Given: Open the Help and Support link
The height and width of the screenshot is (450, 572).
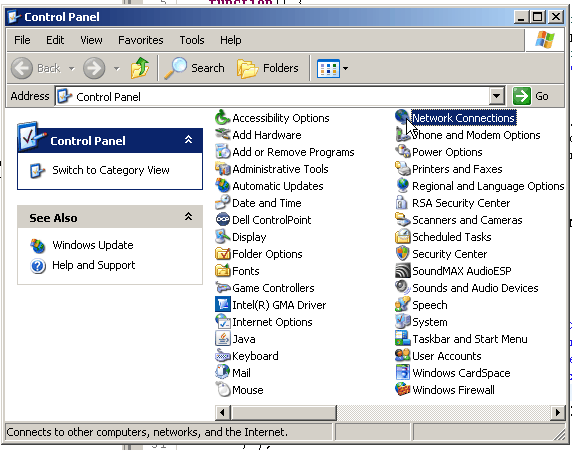Looking at the screenshot, I should [93, 265].
